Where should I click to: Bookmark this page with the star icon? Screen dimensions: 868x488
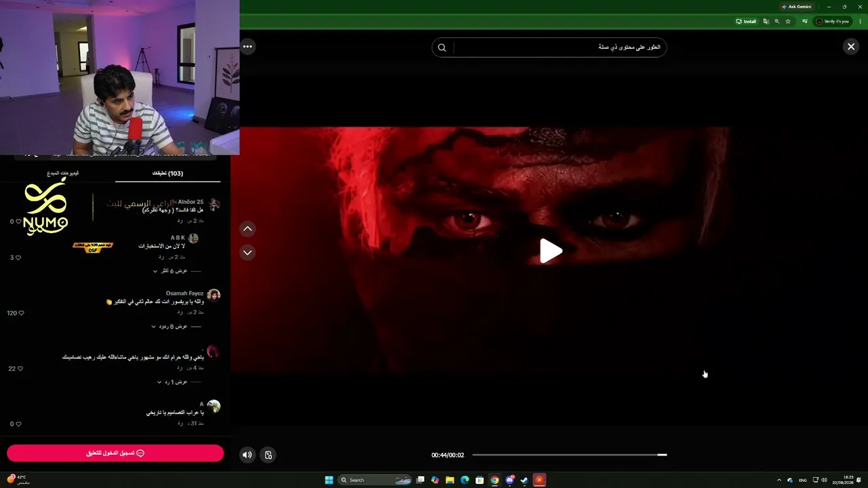pyautogui.click(x=788, y=21)
